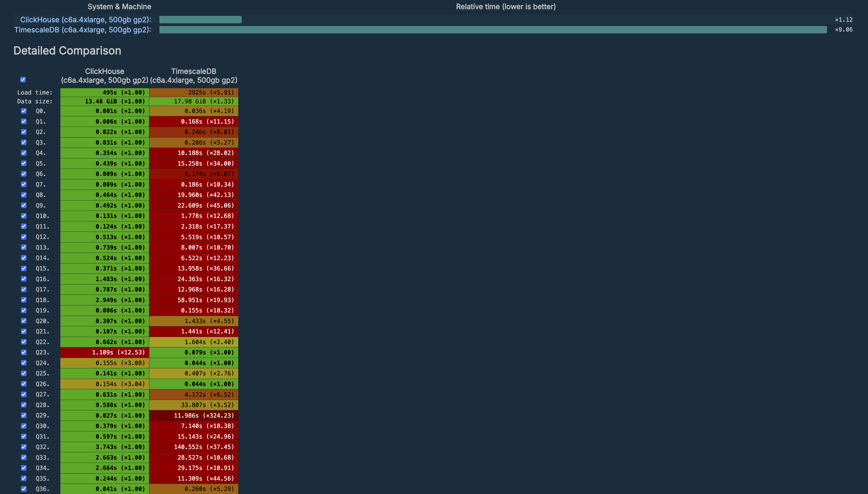The image size is (868, 494).
Task: Click the Q26 TimescaleDB 0.044s cell
Action: [x=194, y=384]
